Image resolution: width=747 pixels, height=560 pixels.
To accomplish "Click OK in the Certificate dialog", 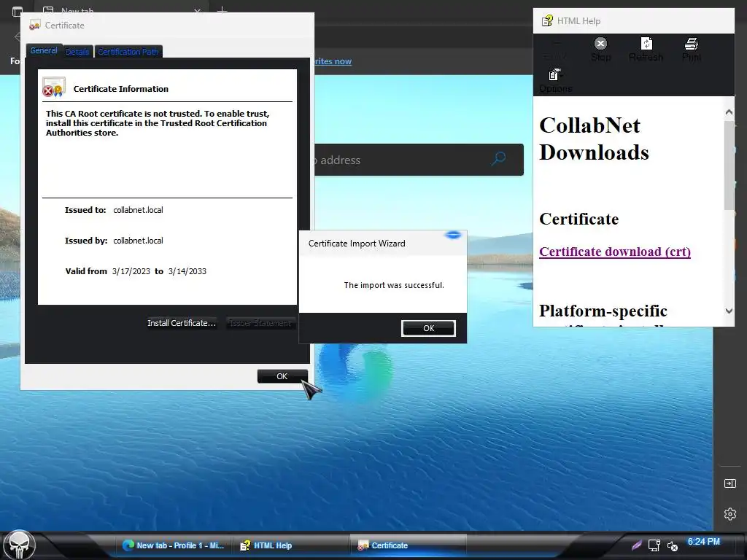I will coord(282,376).
